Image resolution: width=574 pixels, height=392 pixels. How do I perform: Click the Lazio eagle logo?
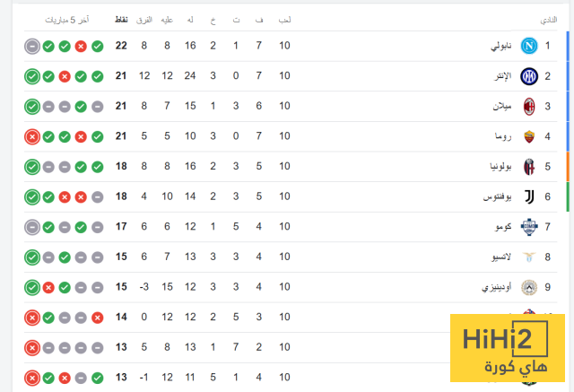tap(529, 257)
